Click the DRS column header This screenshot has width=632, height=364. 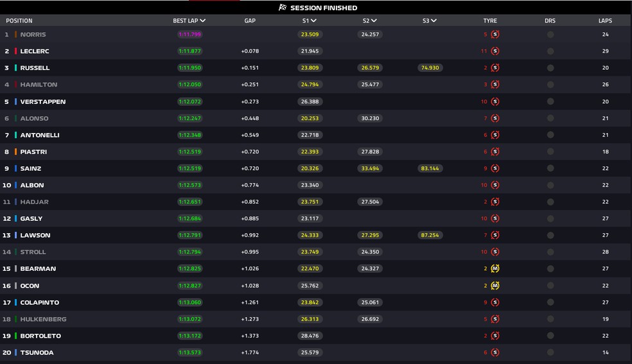pyautogui.click(x=550, y=21)
